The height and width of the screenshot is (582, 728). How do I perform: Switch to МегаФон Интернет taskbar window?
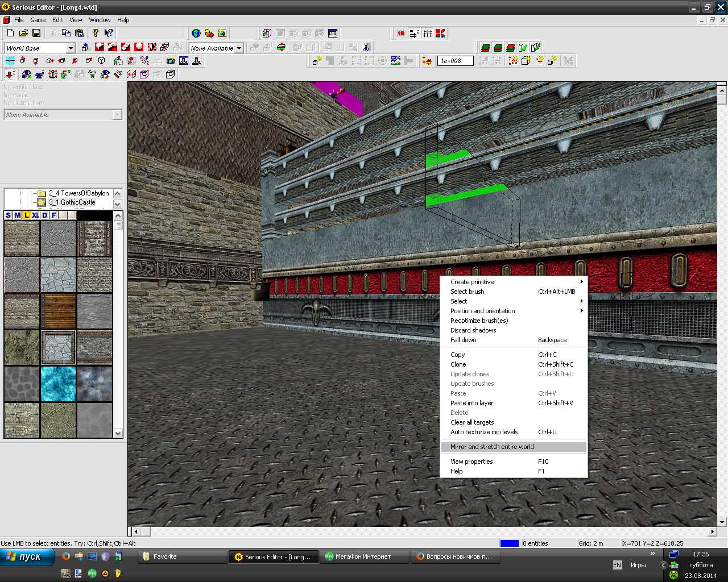(x=364, y=557)
